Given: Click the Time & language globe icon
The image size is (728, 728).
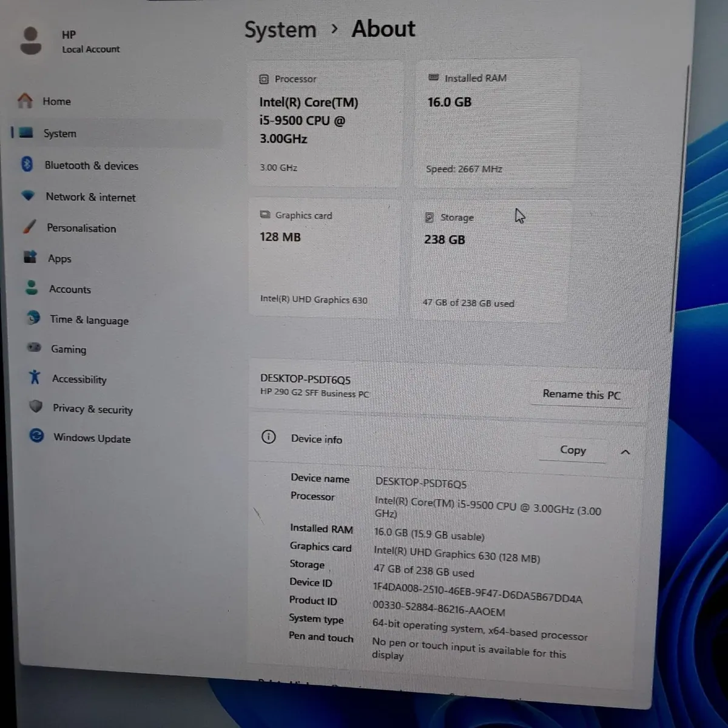Looking at the screenshot, I should coord(33,317).
